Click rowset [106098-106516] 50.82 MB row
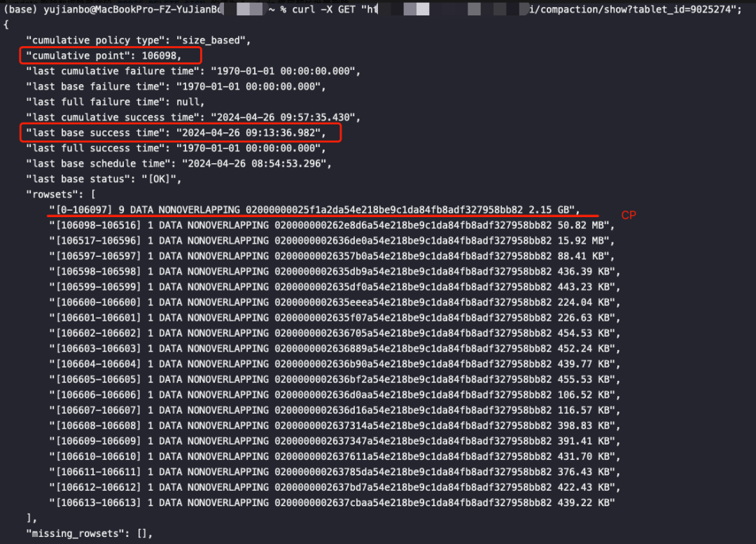This screenshot has width=756, height=544. [x=332, y=225]
